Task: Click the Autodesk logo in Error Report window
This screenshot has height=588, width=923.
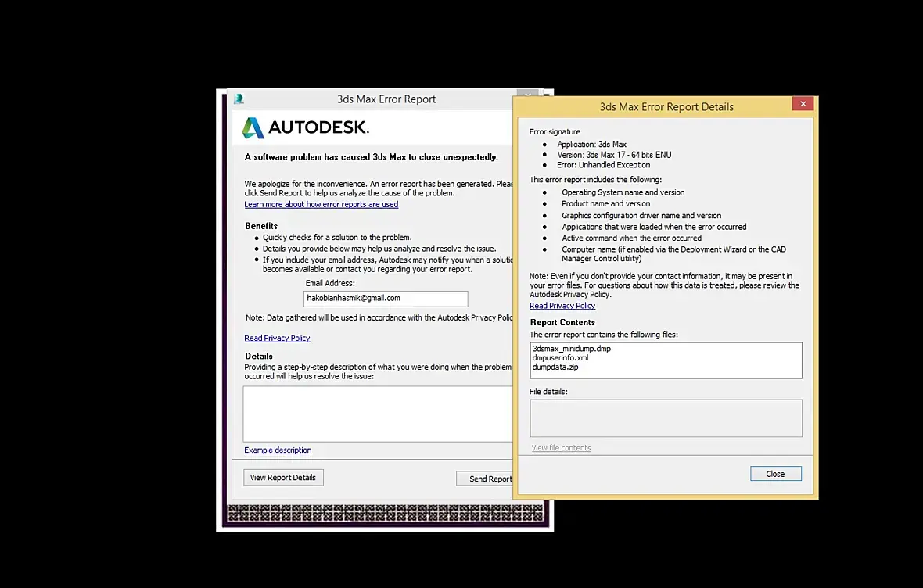Action: coord(306,127)
